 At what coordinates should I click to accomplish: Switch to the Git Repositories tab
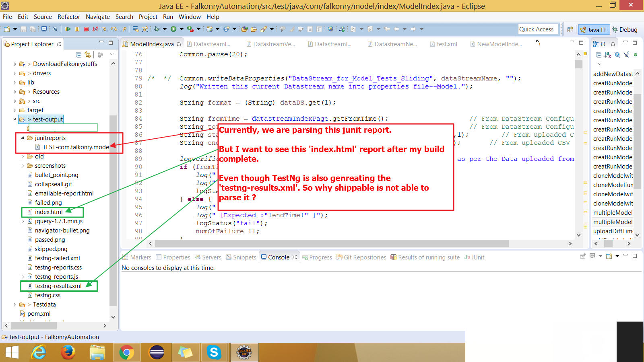[361, 257]
